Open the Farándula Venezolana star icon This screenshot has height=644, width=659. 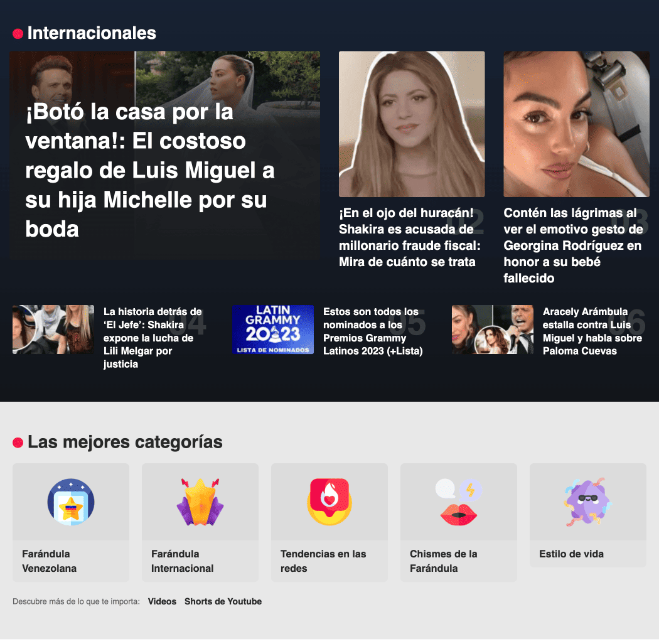[x=70, y=502]
